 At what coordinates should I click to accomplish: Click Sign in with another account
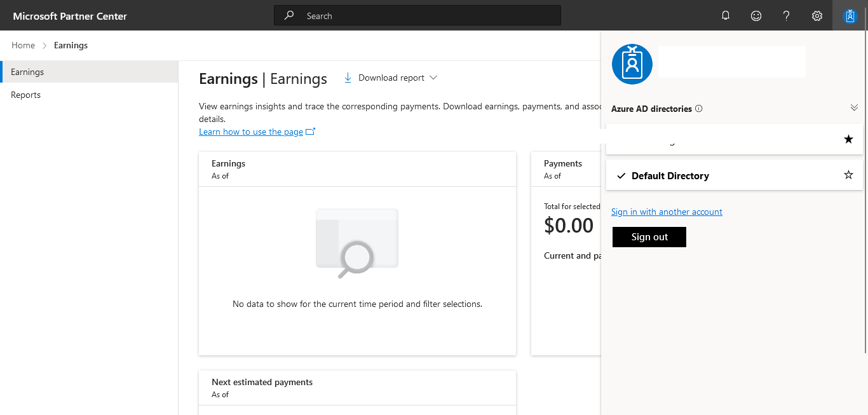(x=667, y=212)
